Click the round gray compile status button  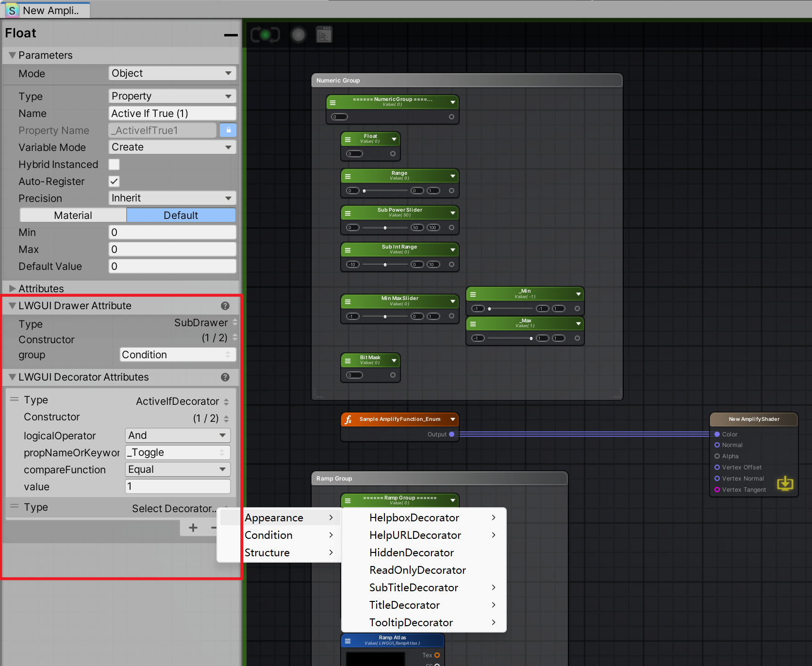pyautogui.click(x=298, y=34)
